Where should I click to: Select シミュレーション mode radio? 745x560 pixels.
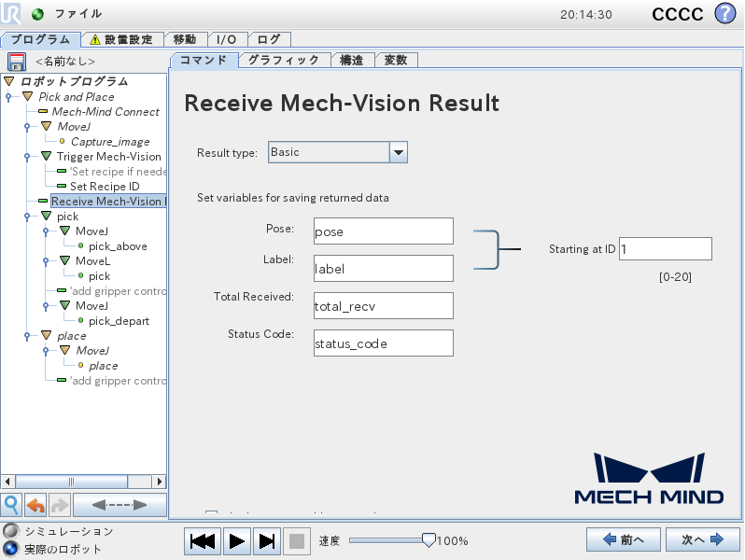click(x=11, y=530)
